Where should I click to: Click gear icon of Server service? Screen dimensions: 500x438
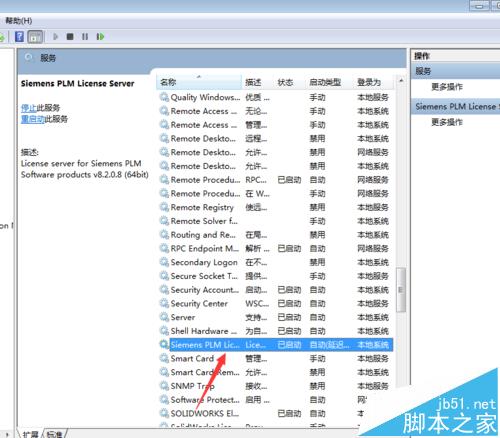(x=164, y=317)
